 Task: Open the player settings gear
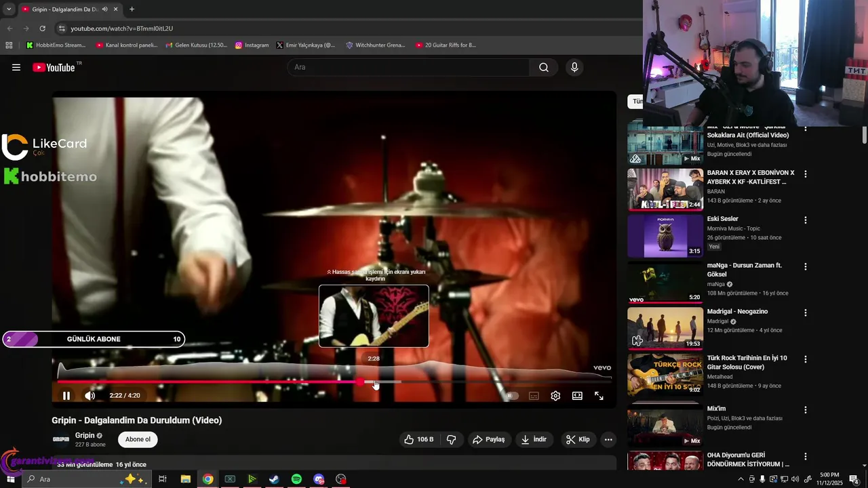555,396
